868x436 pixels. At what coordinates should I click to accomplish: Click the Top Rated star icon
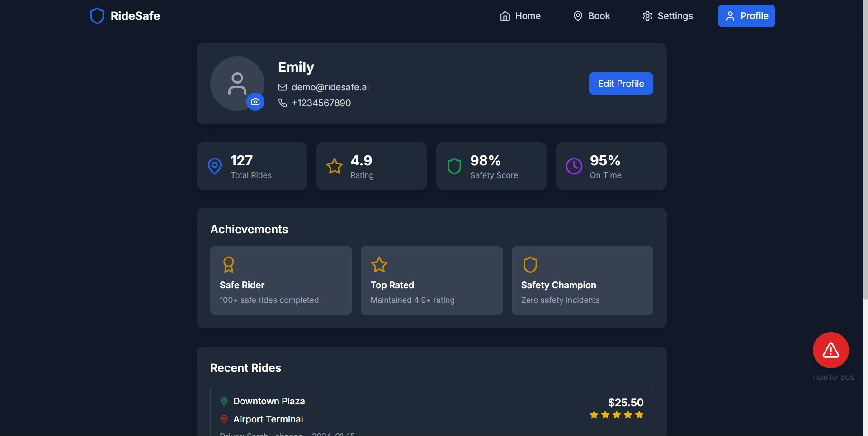[379, 265]
